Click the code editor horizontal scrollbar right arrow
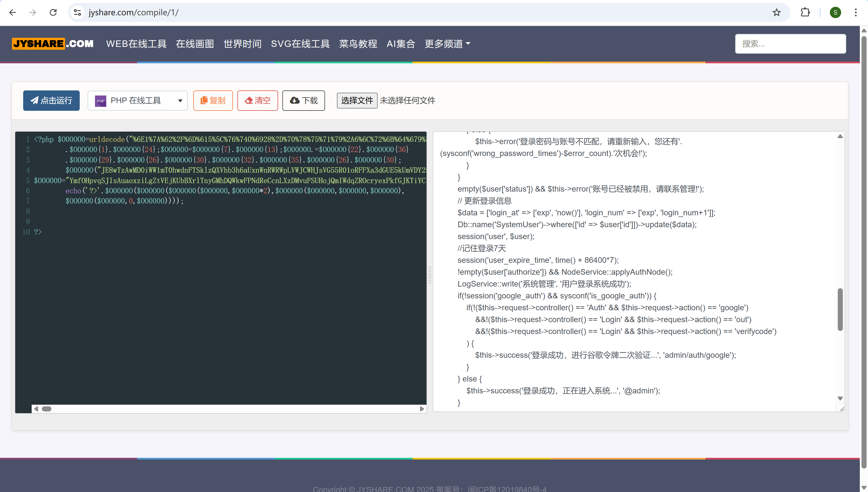The height and width of the screenshot is (492, 868). click(422, 409)
